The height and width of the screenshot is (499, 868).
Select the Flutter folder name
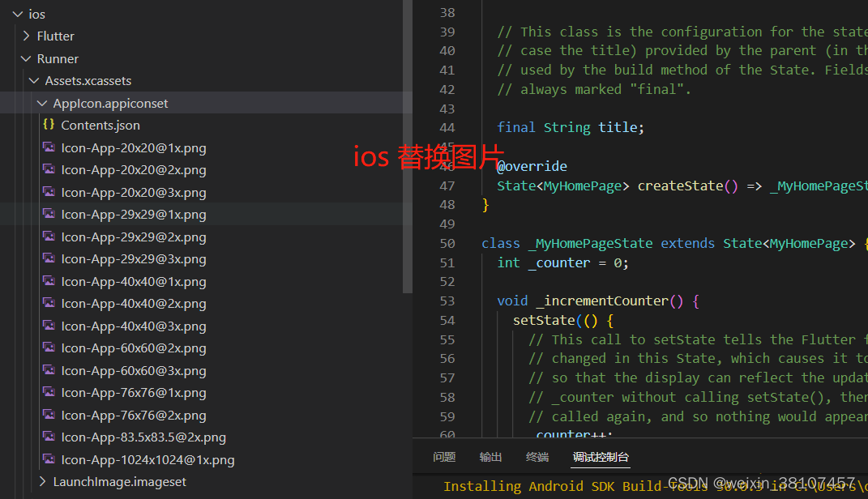55,36
